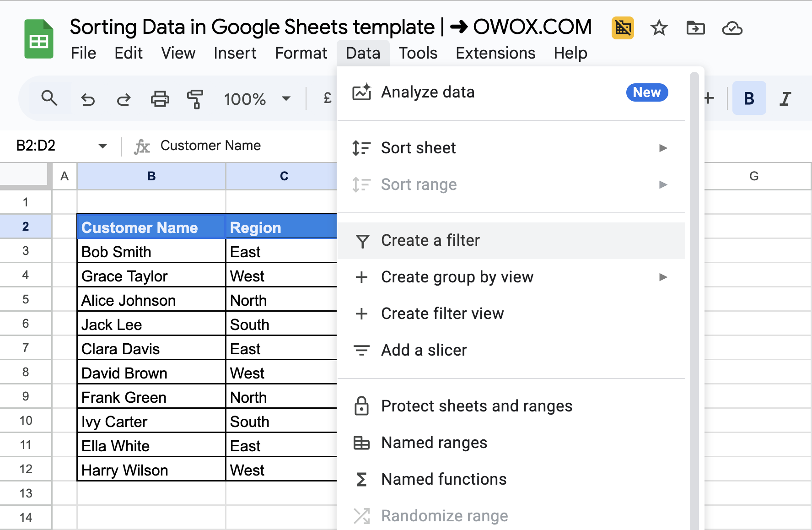Check the cloud document status icon
The image size is (812, 530).
click(732, 28)
